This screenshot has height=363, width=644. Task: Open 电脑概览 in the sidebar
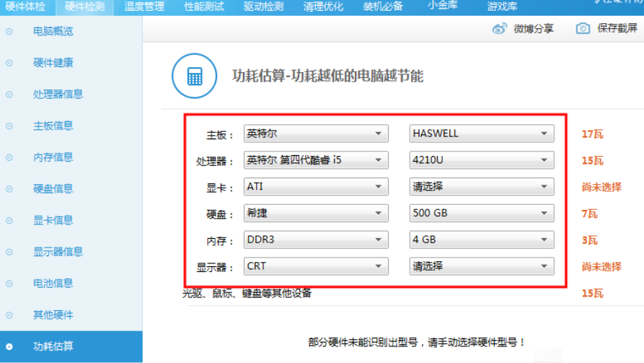click(x=53, y=31)
